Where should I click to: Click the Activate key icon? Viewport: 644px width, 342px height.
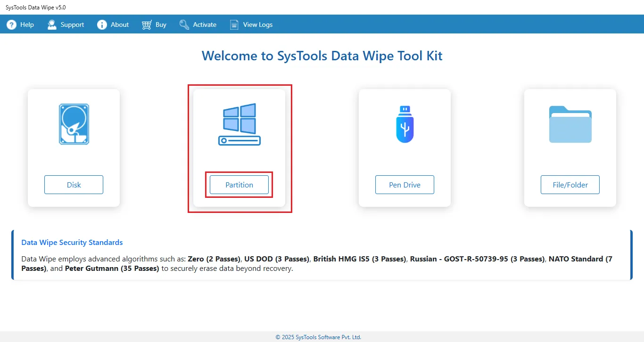184,24
